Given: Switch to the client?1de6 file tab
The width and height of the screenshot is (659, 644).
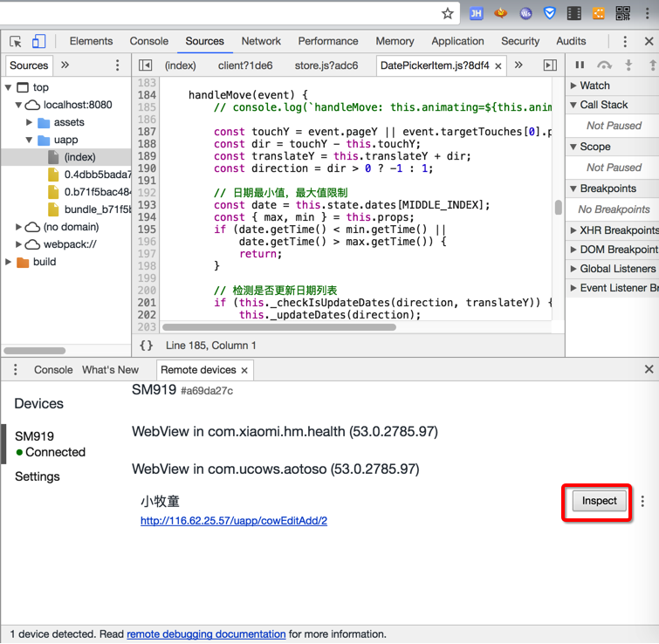Looking at the screenshot, I should pos(245,65).
